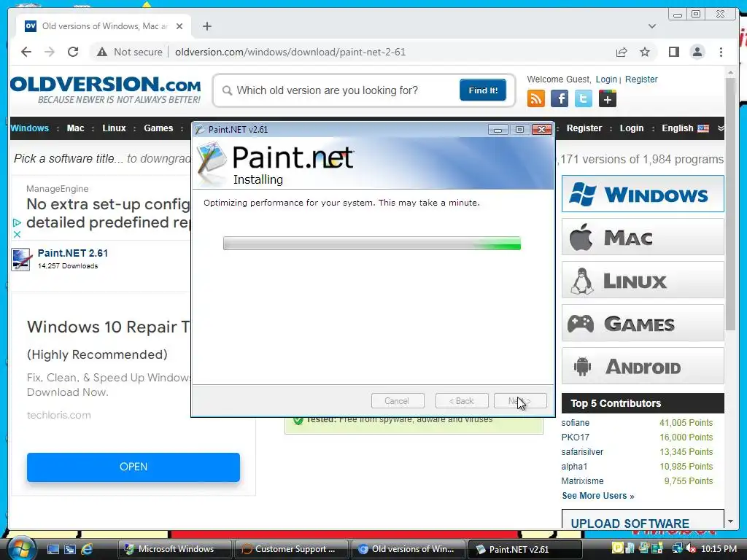The width and height of the screenshot is (747, 560).
Task: Open the Android category sidebar button
Action: [x=643, y=366]
